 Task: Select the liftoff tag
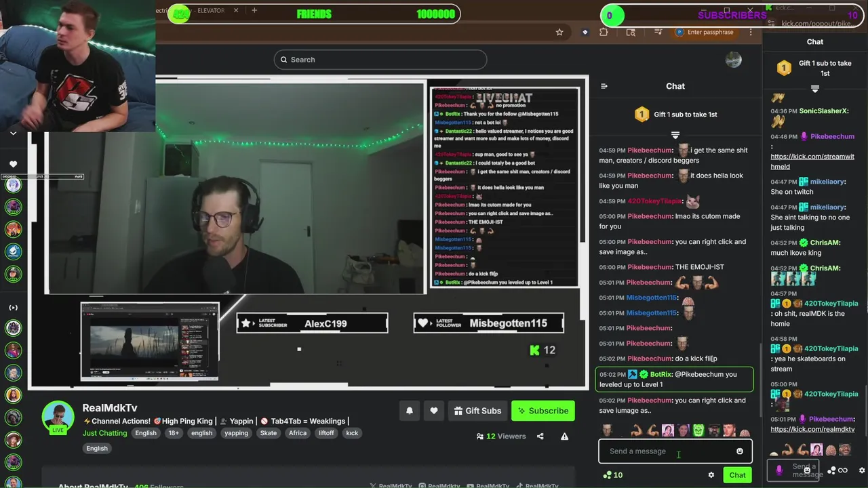point(326,433)
